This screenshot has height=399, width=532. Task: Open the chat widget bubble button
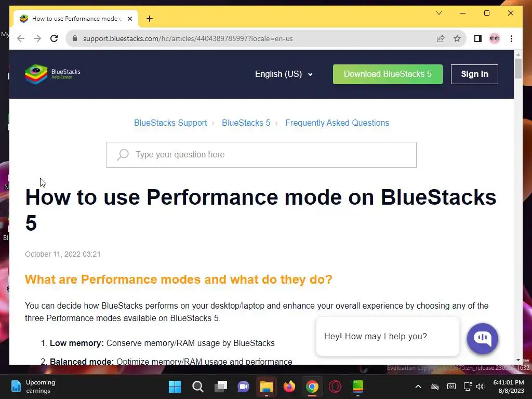482,338
